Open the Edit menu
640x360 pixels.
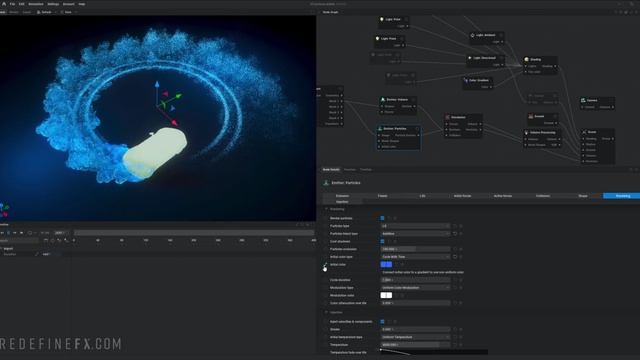22,4
